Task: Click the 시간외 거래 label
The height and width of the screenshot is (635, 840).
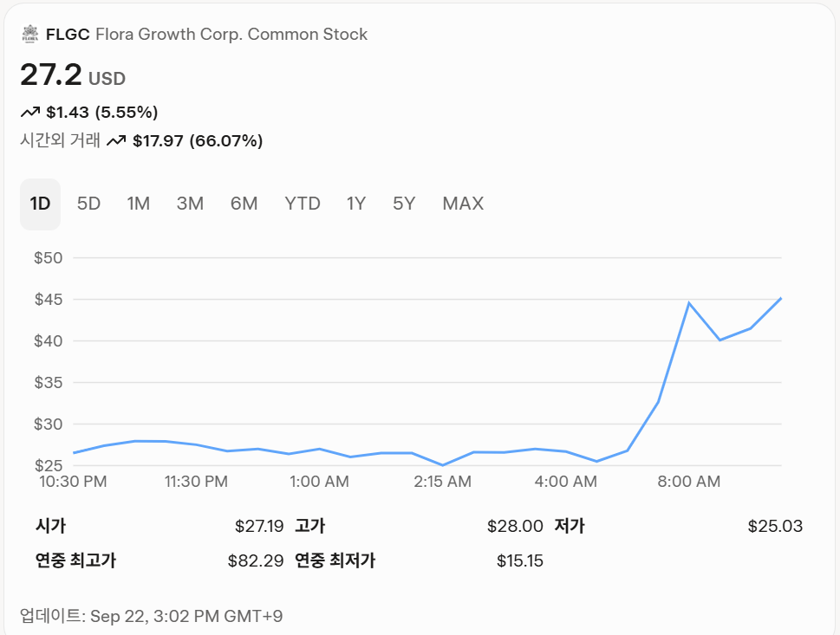Action: (x=60, y=140)
